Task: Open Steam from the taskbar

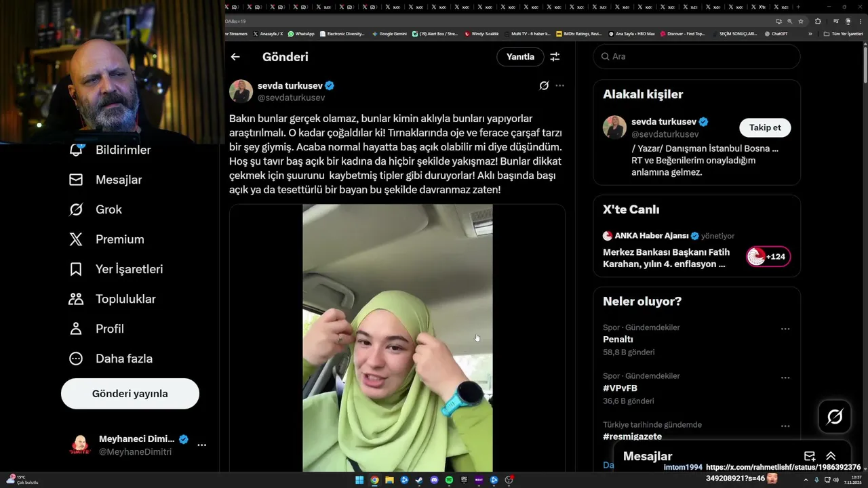Action: [x=419, y=480]
